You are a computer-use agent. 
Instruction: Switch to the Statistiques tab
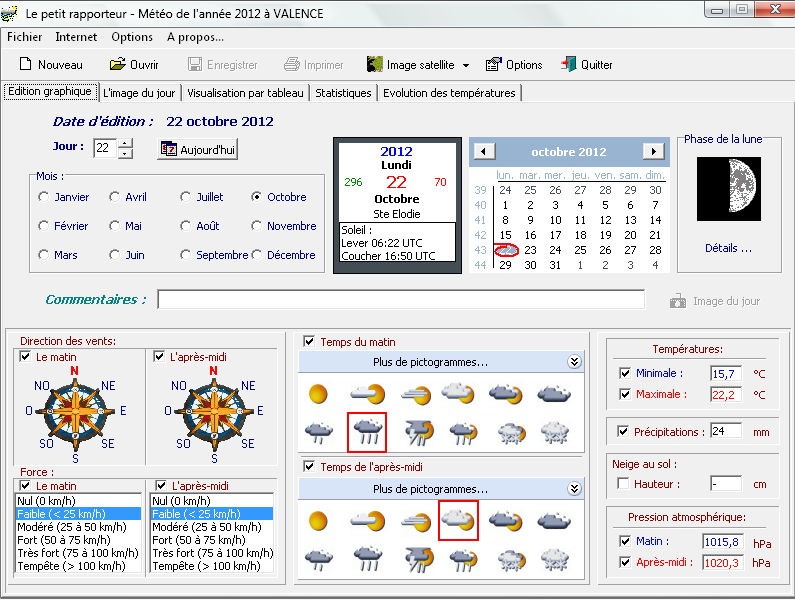click(x=343, y=93)
